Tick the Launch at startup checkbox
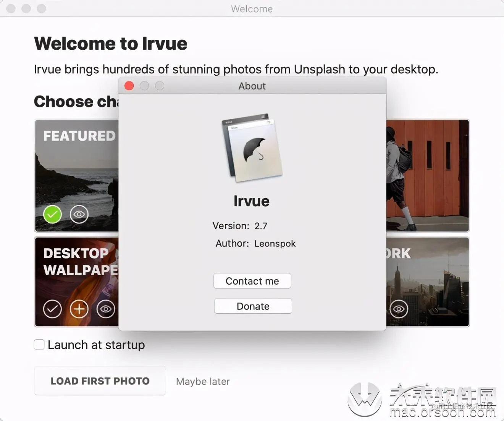The image size is (504, 421). click(39, 345)
